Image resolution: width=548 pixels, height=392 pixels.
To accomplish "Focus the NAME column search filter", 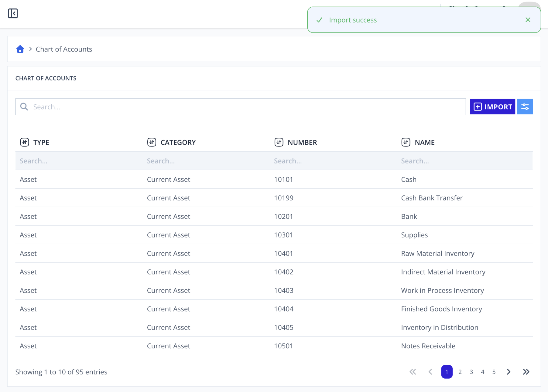I will pos(465,161).
